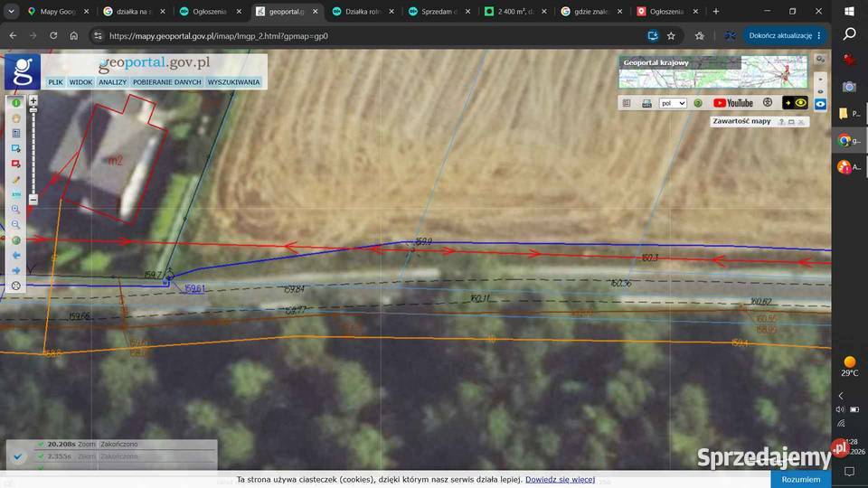
Task: Switch to the 'gdzie znale' tab
Action: click(591, 11)
